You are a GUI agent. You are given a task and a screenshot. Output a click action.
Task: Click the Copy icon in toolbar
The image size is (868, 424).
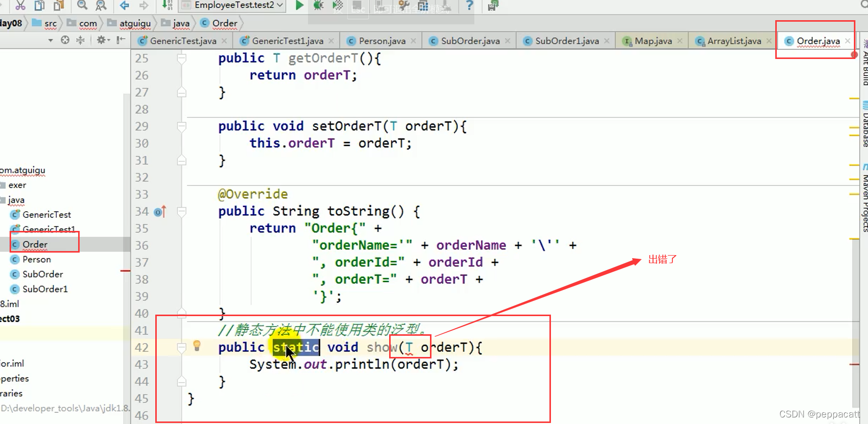tap(39, 5)
